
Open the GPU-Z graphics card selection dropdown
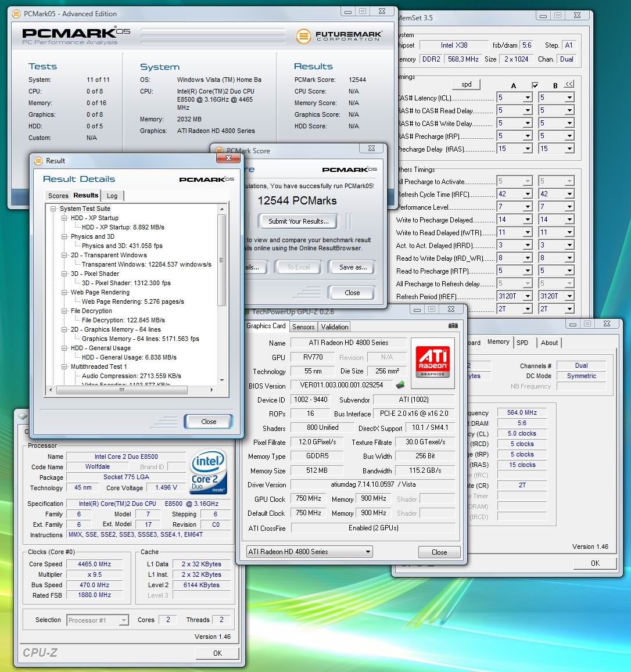click(x=310, y=552)
